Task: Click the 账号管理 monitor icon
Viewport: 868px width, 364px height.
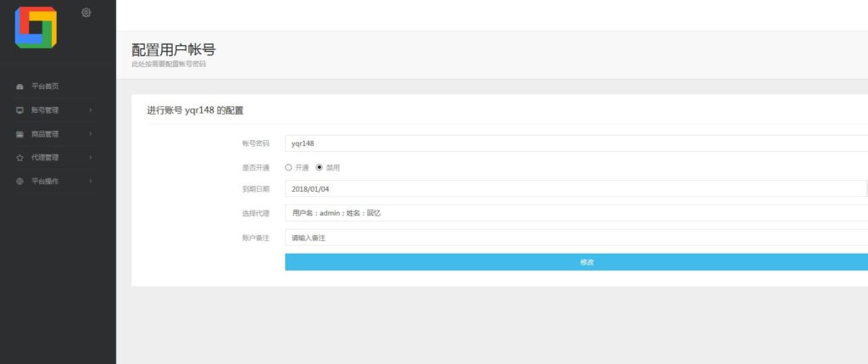Action: [20, 110]
